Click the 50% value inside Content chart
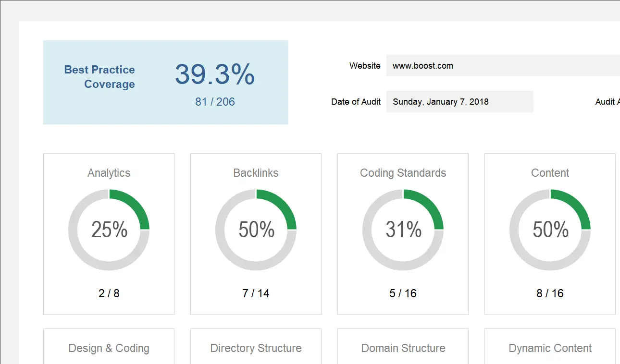620x364 pixels. [550, 230]
